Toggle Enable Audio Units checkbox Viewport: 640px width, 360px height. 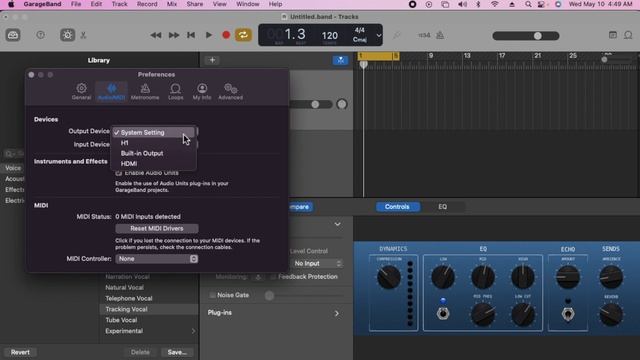(119, 173)
